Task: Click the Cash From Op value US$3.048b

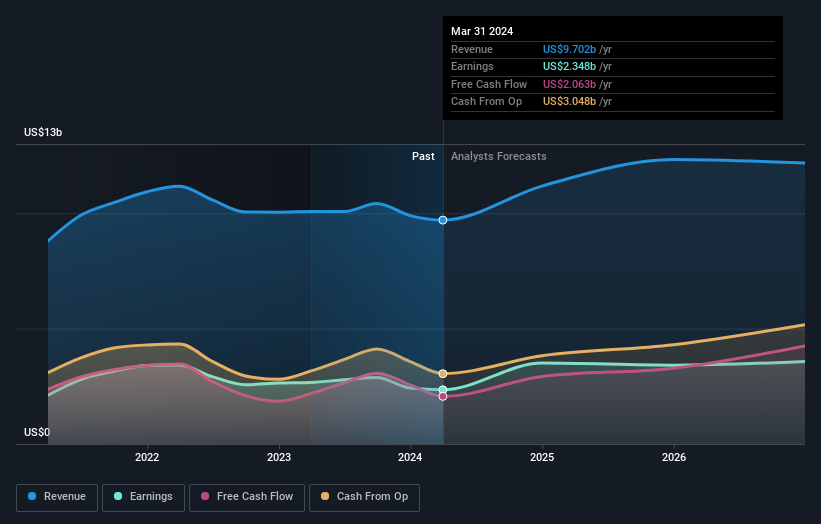Action: coord(569,102)
